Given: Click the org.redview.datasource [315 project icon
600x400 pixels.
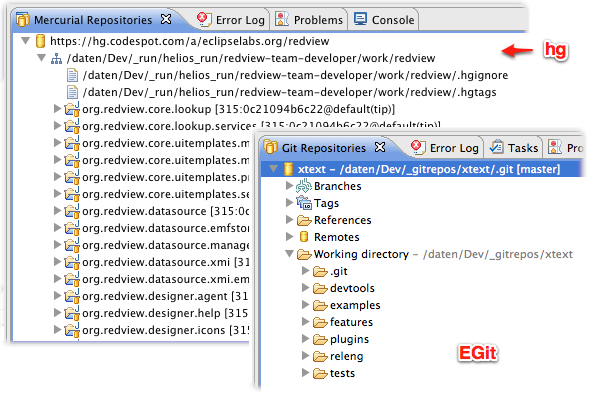Looking at the screenshot, I should click(x=72, y=211).
